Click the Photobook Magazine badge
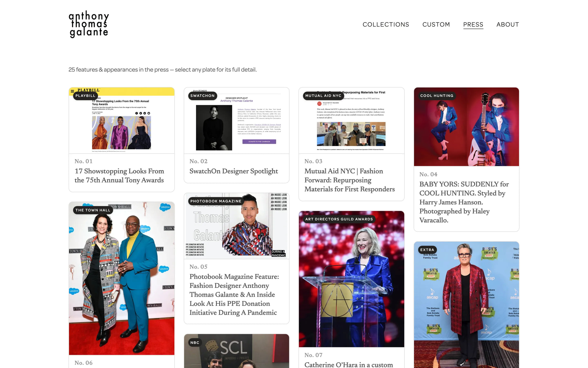Screen dimensions: 588x368 (216, 201)
